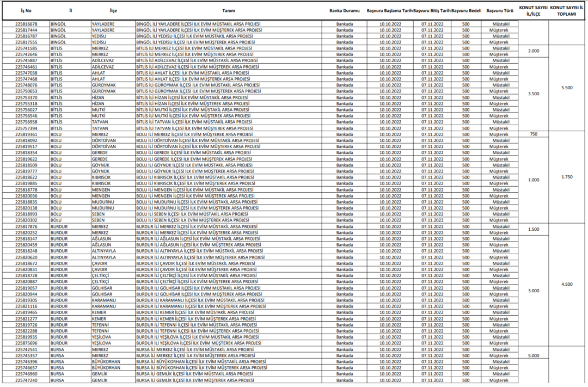Click the "KONUT SAYISI İL TOPLAMI" header
Screen dimensions: 588x387
(567, 11)
